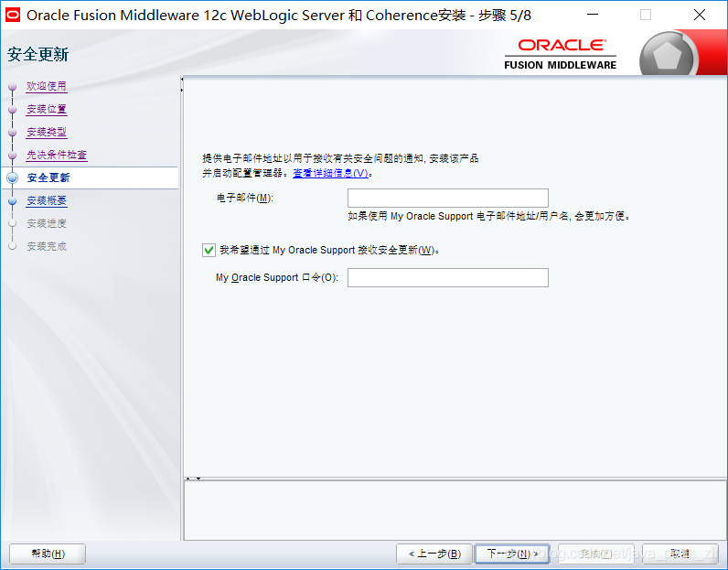Click the 上一步(B) back button
Screen dimensions: 728x570
(x=434, y=554)
